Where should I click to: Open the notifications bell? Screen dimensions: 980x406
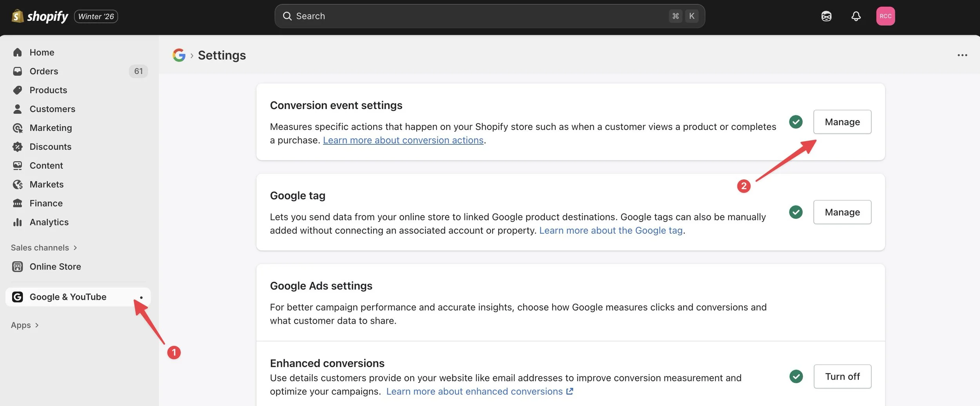[x=856, y=16]
